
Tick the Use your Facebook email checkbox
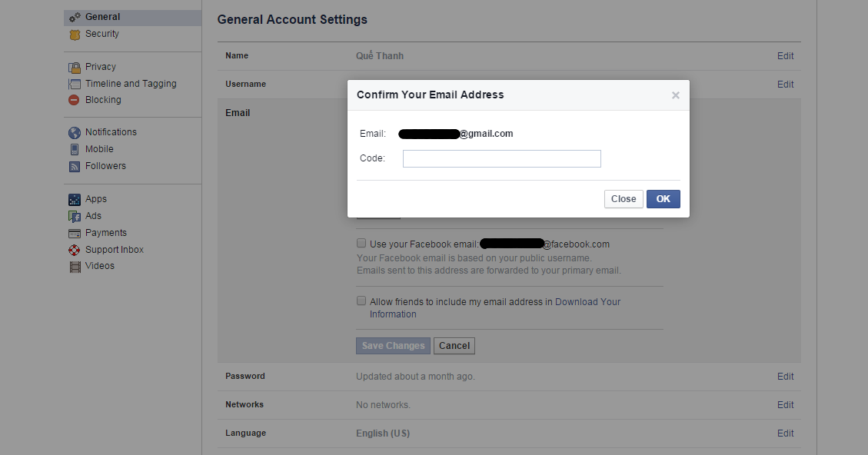(x=361, y=243)
